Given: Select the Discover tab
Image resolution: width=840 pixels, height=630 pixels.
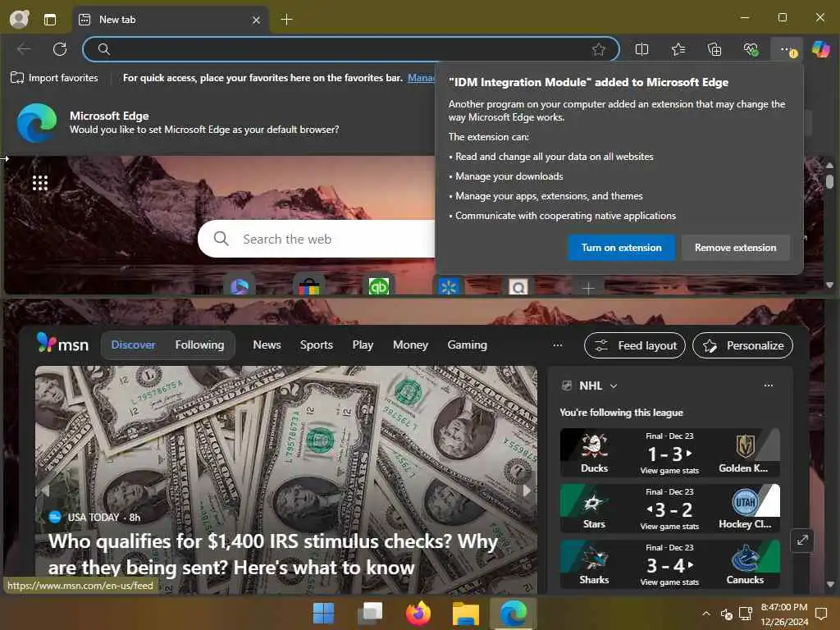Looking at the screenshot, I should point(134,345).
